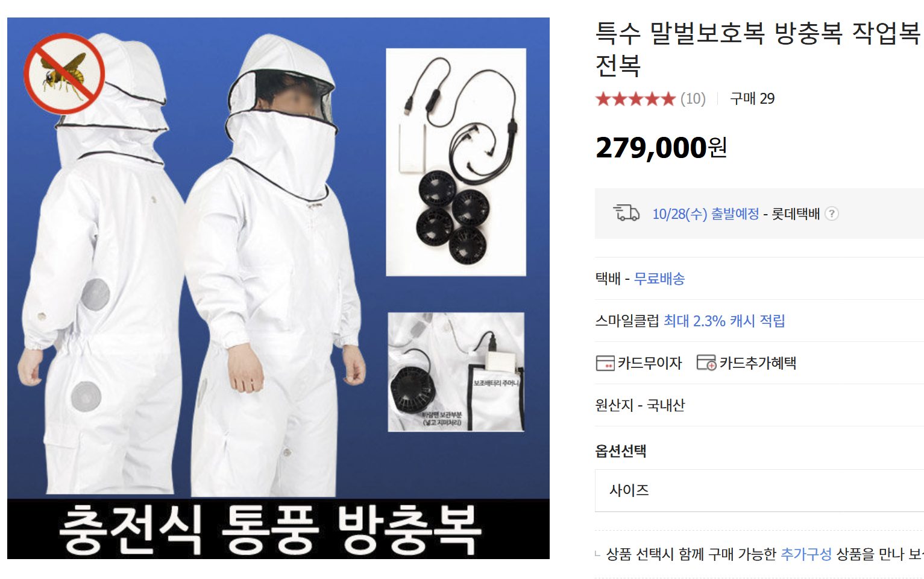
Task: Open the review count (10)
Action: (x=693, y=99)
